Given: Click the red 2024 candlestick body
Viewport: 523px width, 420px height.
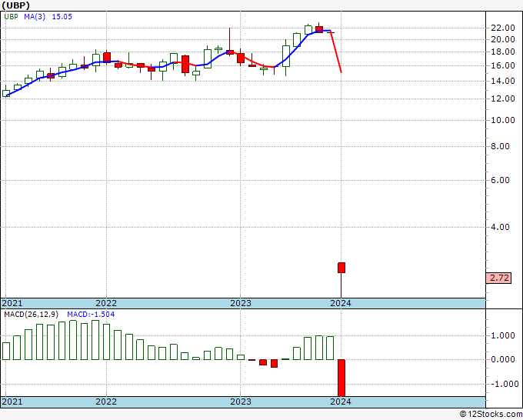Looking at the screenshot, I should click(x=341, y=268).
